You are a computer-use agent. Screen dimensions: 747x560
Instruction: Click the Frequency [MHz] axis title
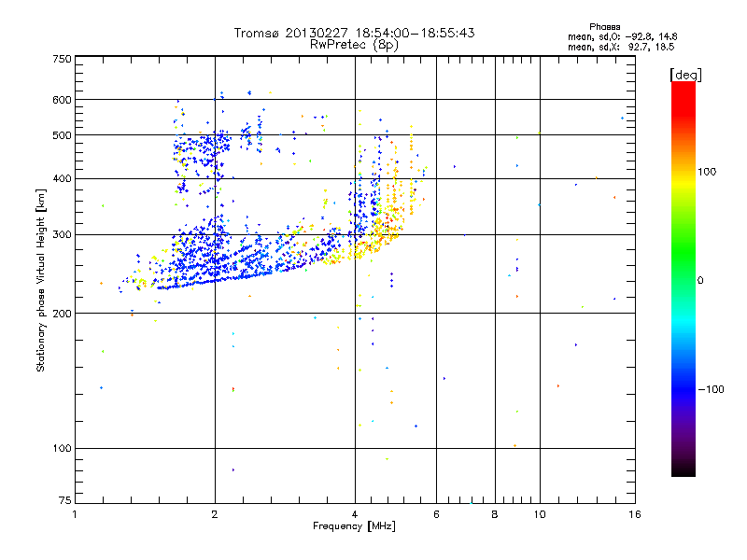coord(354,525)
